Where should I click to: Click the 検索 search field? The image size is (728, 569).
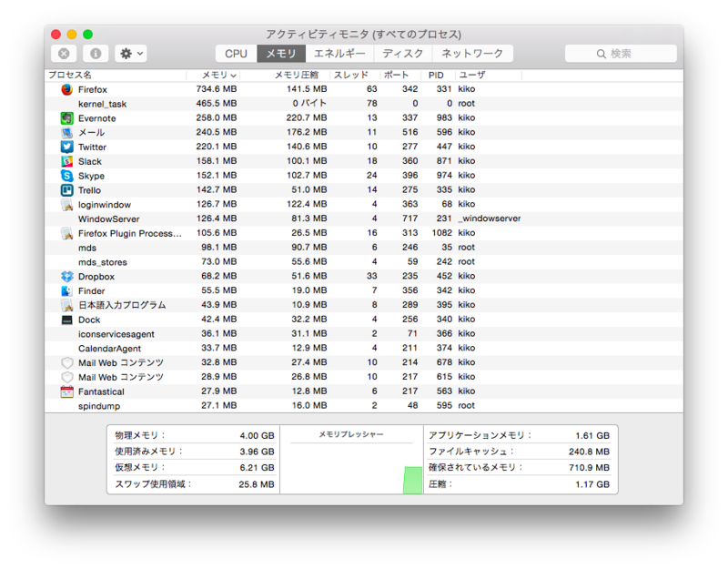[621, 54]
